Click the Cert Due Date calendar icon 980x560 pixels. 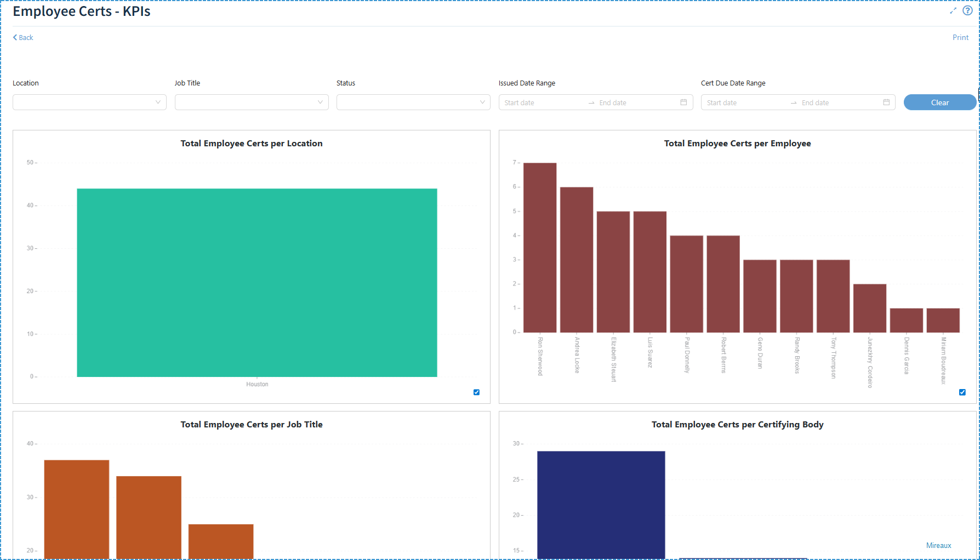(x=886, y=102)
